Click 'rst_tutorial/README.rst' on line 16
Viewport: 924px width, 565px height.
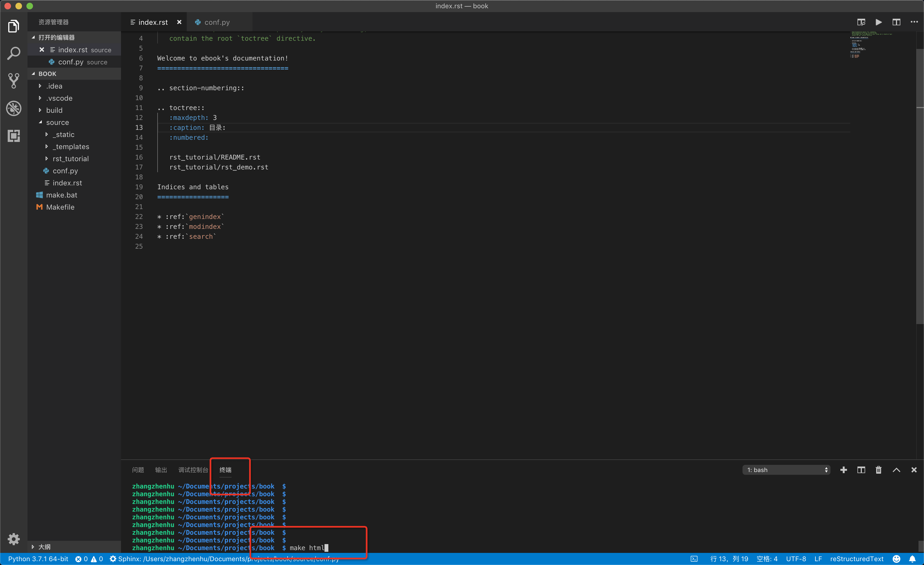(215, 157)
